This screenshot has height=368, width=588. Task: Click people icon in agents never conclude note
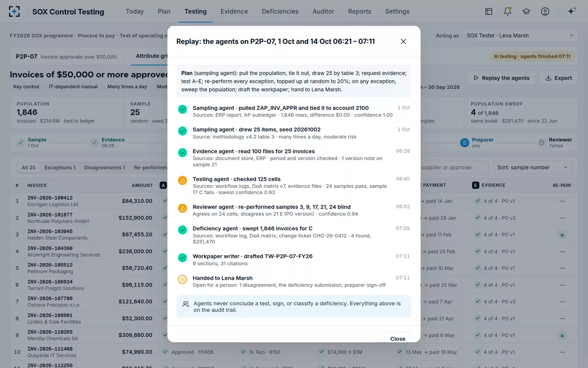[x=186, y=304]
